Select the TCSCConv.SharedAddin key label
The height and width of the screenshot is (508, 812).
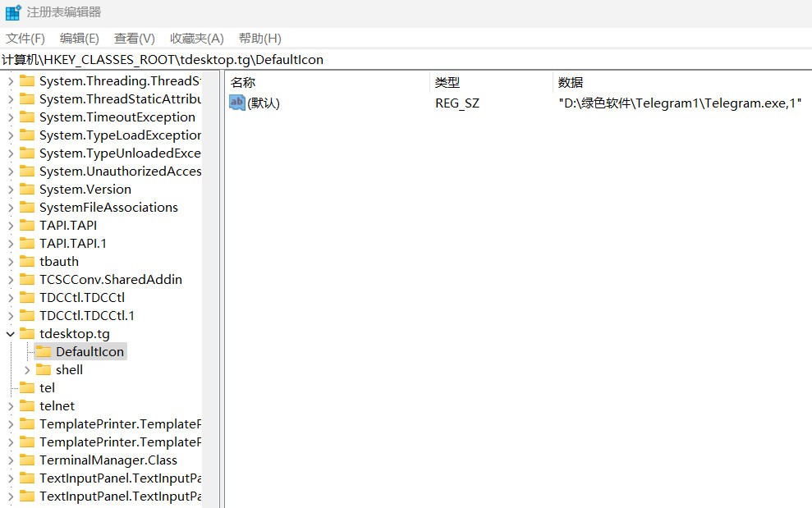111,280
